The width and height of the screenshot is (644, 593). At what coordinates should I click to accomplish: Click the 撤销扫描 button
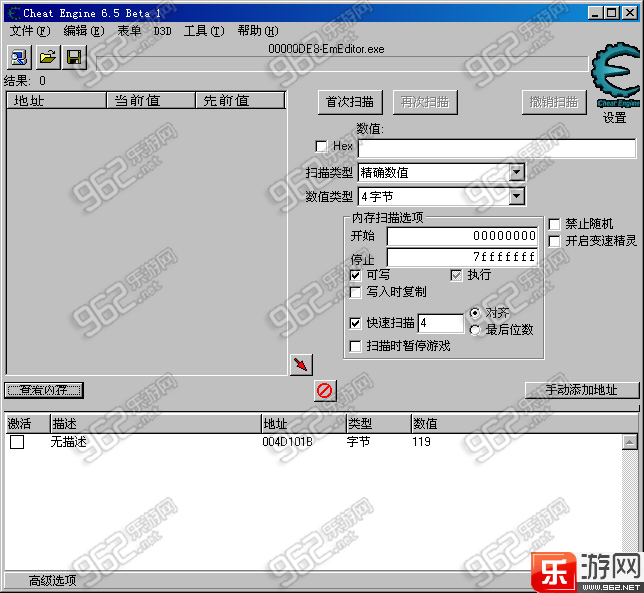554,102
